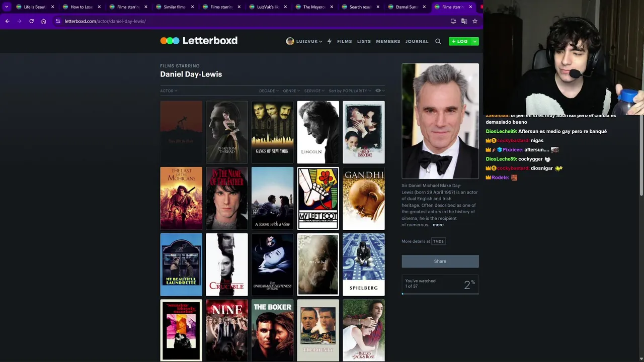Image resolution: width=644 pixels, height=362 pixels.
Task: Expand the ACTOR role dropdown
Action: (169, 91)
